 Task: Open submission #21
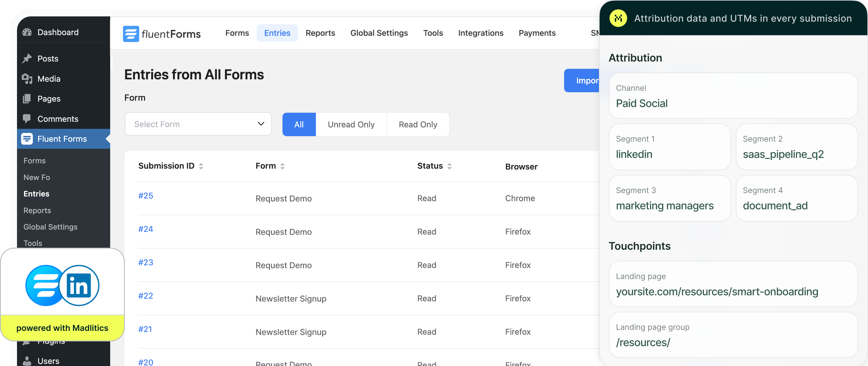[145, 329]
